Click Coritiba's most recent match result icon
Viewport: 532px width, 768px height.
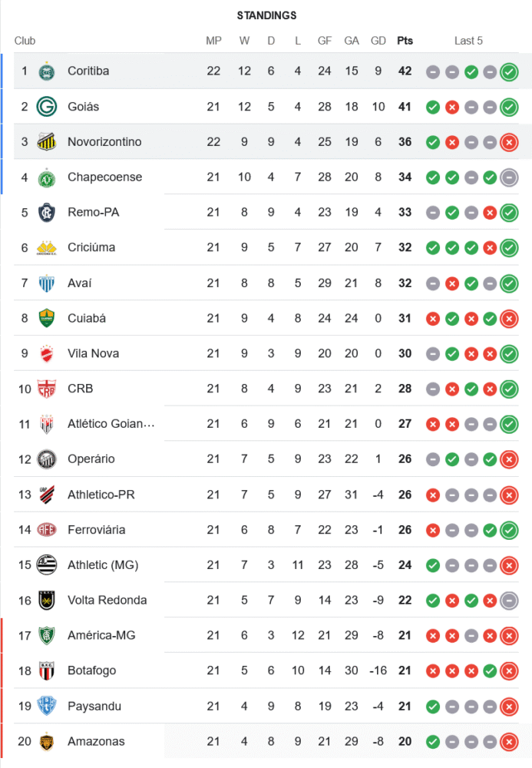click(x=508, y=72)
